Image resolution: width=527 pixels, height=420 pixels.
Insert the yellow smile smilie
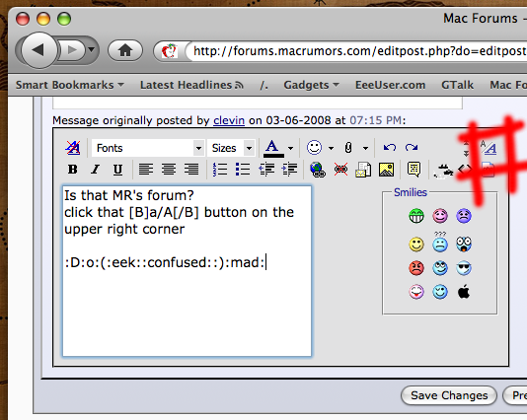pyautogui.click(x=416, y=245)
